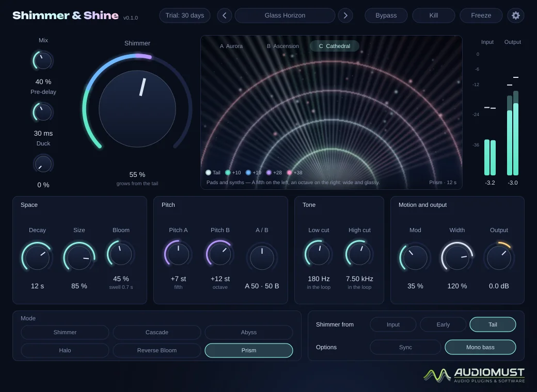
Task: Click the +38 pink legend dot
Action: [x=289, y=172]
